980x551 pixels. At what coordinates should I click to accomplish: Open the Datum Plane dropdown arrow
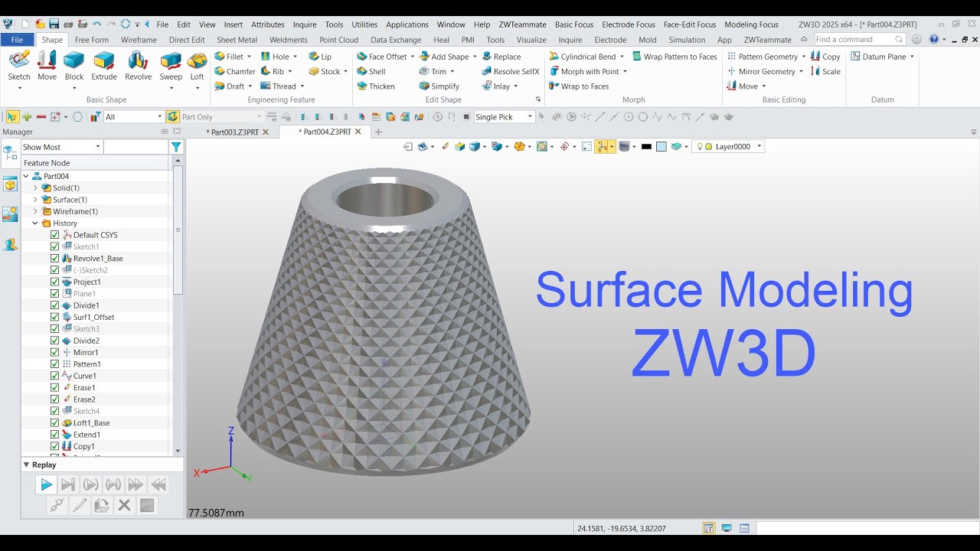[x=912, y=57]
